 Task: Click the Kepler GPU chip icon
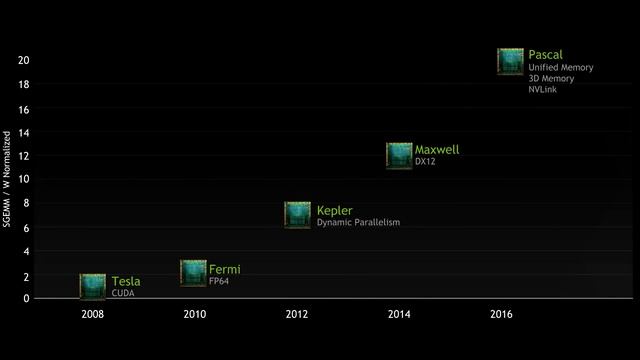click(298, 215)
